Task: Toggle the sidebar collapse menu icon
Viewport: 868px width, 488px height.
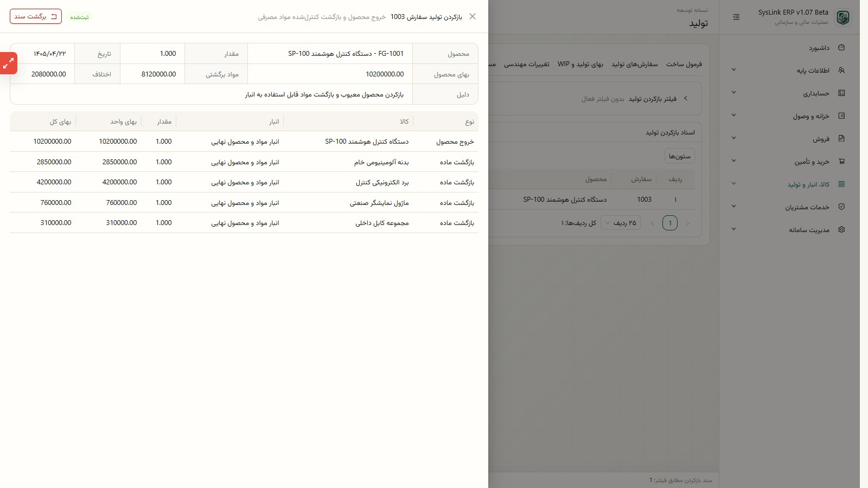Action: click(736, 17)
